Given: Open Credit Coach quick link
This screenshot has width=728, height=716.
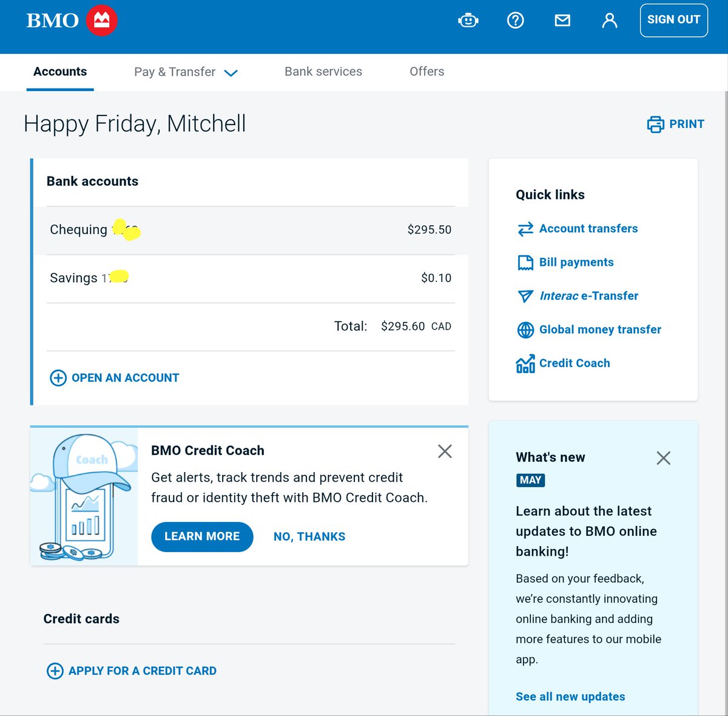Looking at the screenshot, I should tap(575, 363).
